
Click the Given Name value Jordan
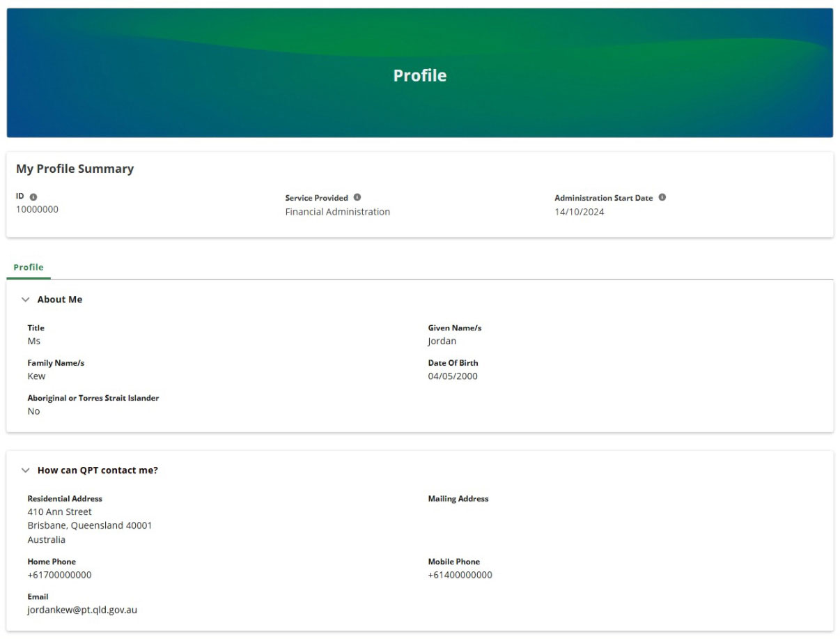pos(442,341)
